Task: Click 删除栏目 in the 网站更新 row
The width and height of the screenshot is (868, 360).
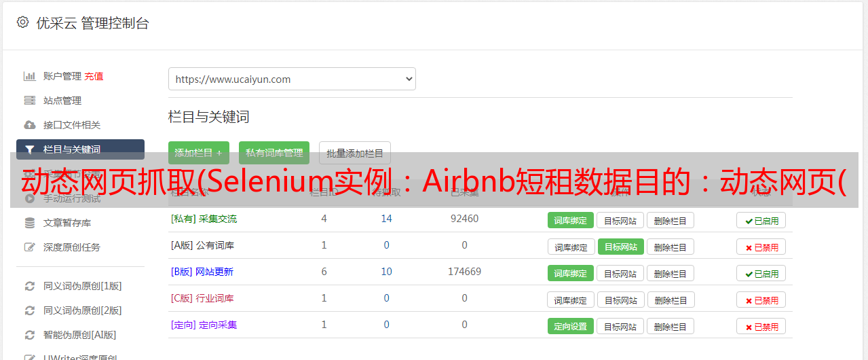Action: [x=671, y=273]
